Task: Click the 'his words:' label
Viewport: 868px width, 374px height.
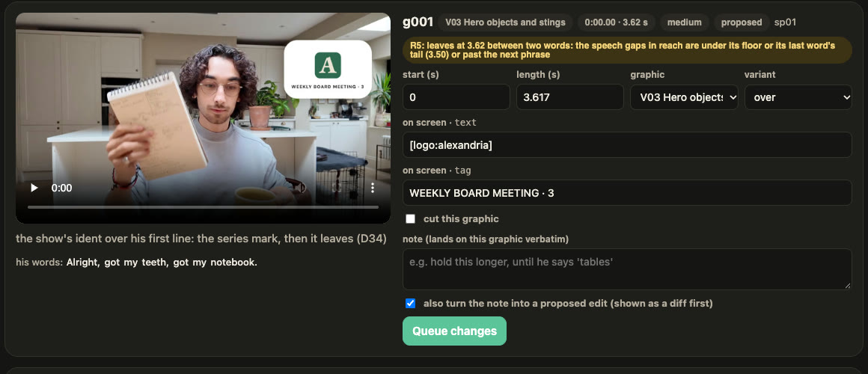Action: pyautogui.click(x=40, y=263)
